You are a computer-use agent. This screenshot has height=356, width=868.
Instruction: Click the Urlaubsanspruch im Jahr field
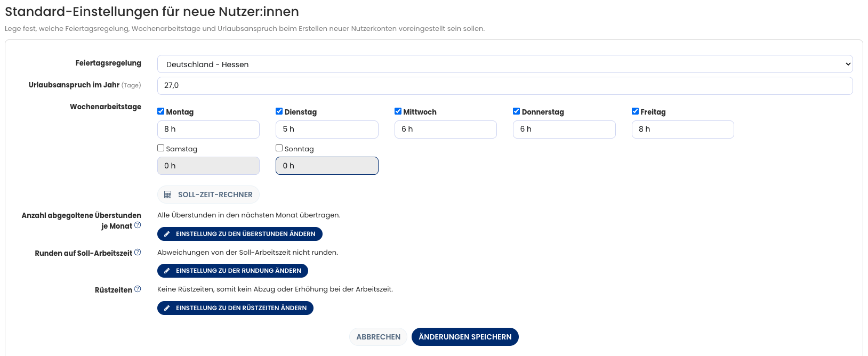tap(504, 86)
